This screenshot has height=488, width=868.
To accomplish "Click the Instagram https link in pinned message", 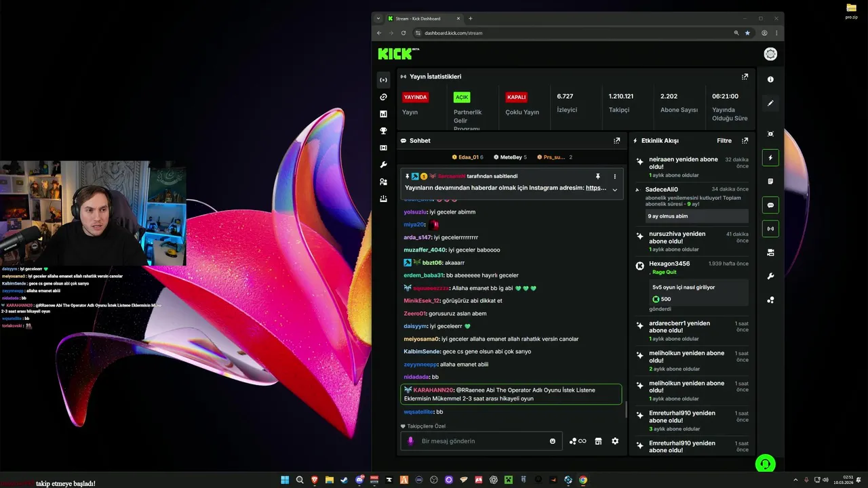I will 595,188.
